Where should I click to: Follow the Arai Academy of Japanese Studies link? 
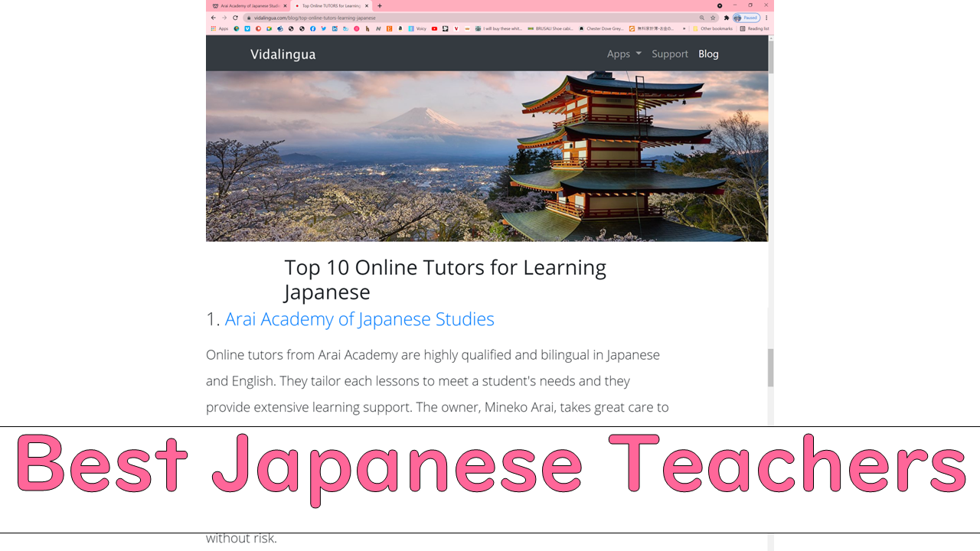360,319
